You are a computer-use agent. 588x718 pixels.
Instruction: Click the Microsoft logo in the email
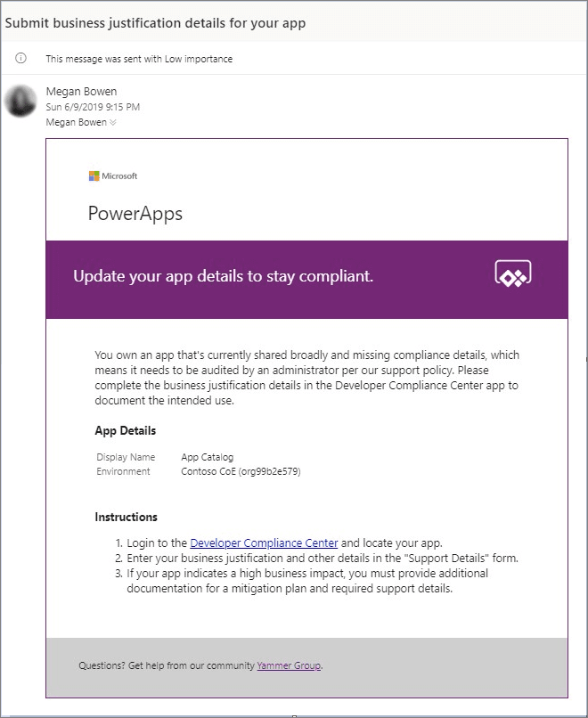tap(113, 176)
